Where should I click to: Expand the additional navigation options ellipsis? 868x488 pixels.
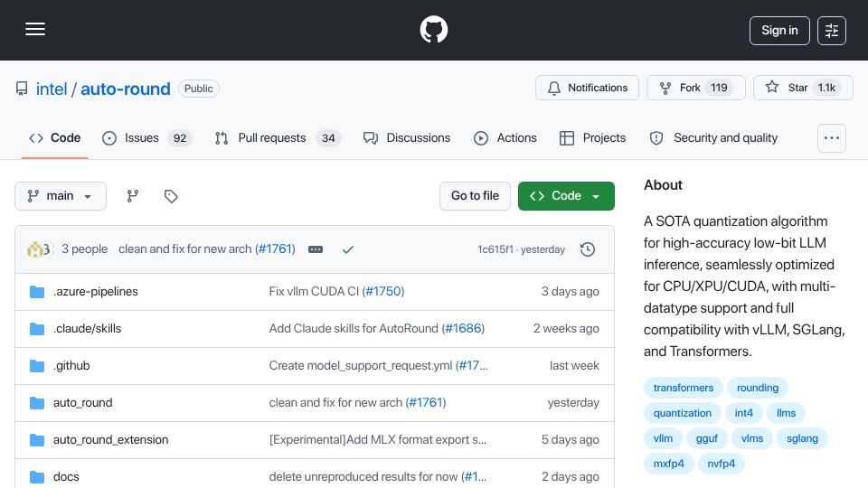[832, 138]
